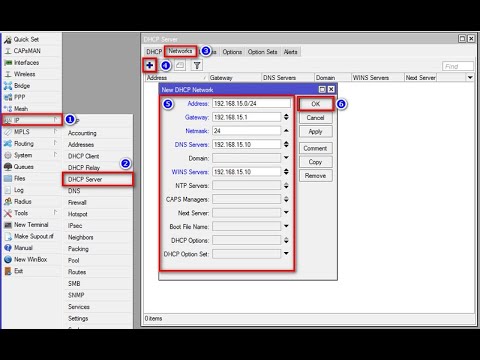Launch New Terminal from sidebar
The height and width of the screenshot is (360, 480).
point(32,225)
